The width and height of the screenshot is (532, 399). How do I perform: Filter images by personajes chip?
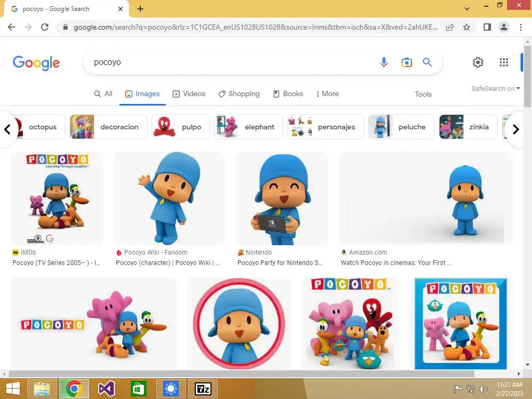(x=325, y=127)
